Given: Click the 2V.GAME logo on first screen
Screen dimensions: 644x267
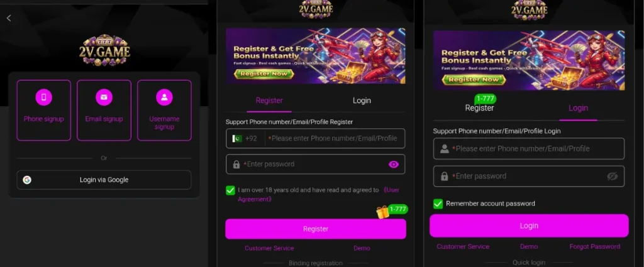Looking at the screenshot, I should 104,50.
